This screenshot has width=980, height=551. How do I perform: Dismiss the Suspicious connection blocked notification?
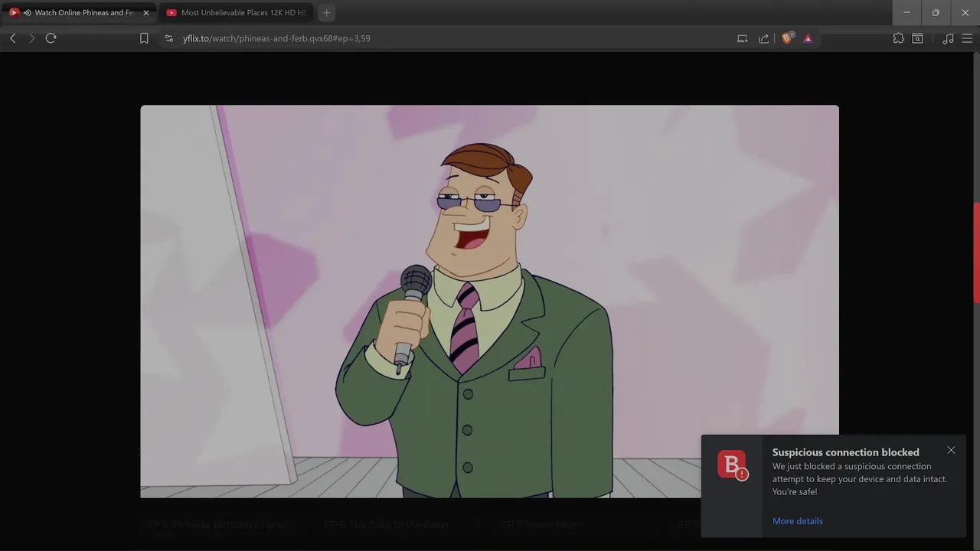click(951, 450)
